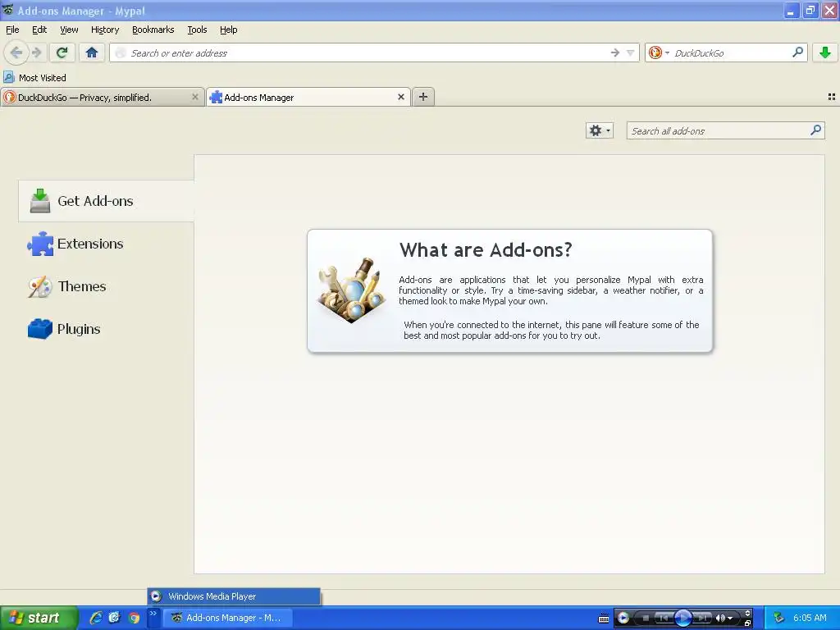Click the Windows start button
This screenshot has width=840, height=630.
[39, 618]
